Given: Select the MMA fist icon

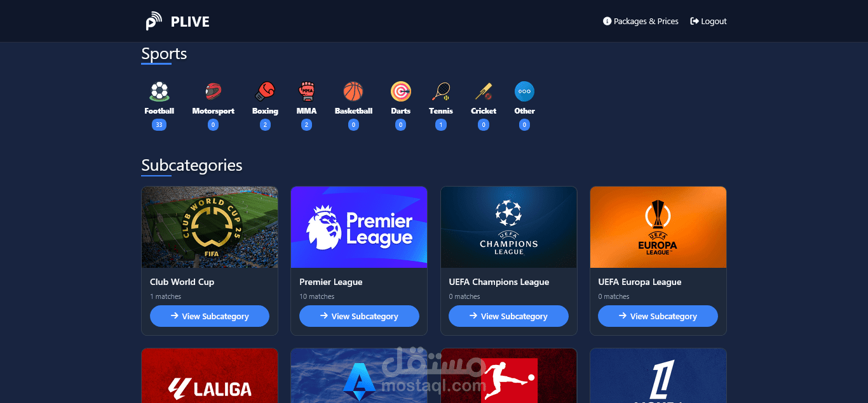Looking at the screenshot, I should pyautogui.click(x=307, y=91).
